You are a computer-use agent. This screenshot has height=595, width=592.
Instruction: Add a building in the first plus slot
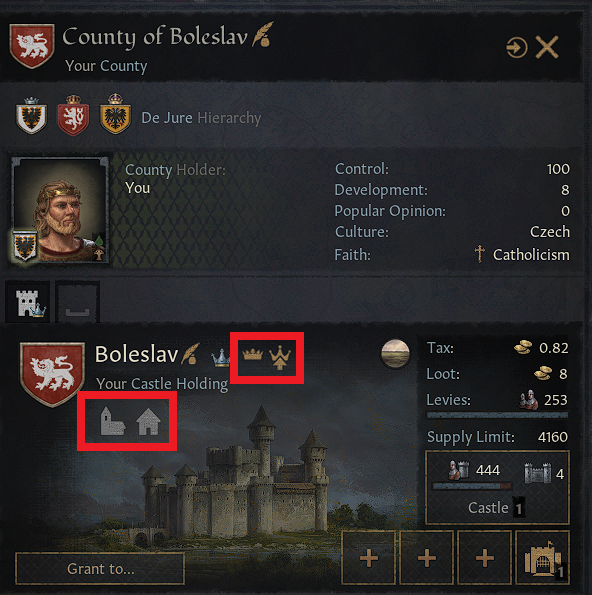click(x=369, y=558)
